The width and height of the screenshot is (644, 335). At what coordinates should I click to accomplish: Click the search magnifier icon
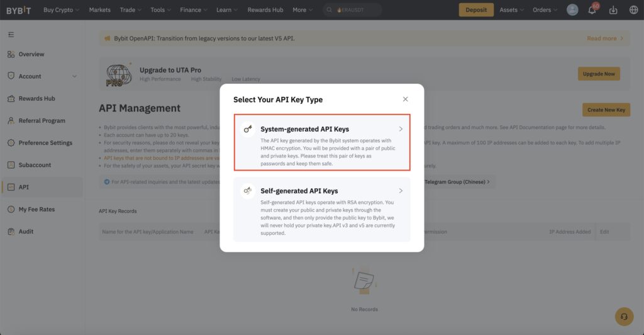[x=330, y=10]
